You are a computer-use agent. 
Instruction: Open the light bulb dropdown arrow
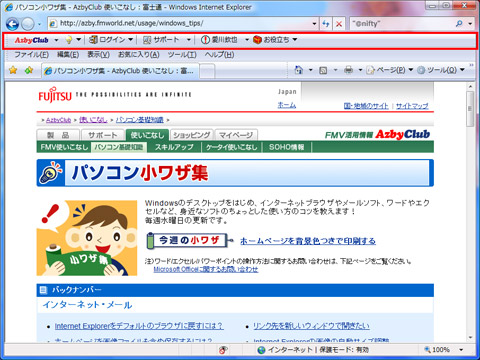(79, 40)
